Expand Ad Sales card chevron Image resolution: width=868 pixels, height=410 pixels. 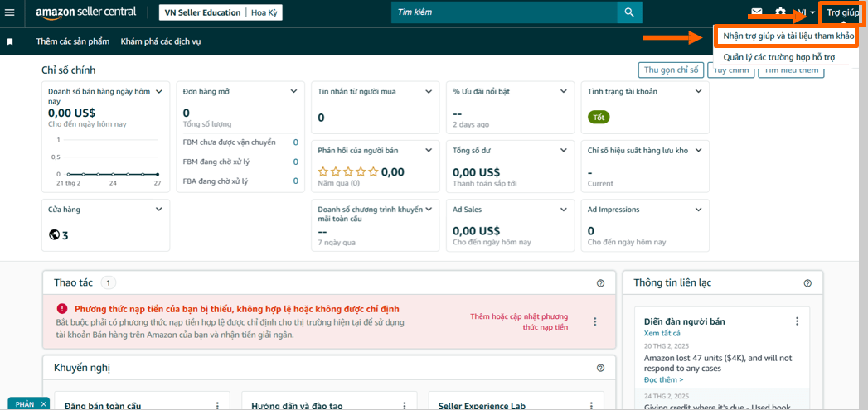coord(564,210)
